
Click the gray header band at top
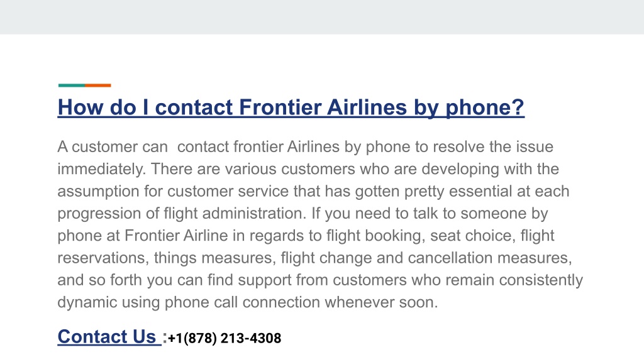click(322, 17)
